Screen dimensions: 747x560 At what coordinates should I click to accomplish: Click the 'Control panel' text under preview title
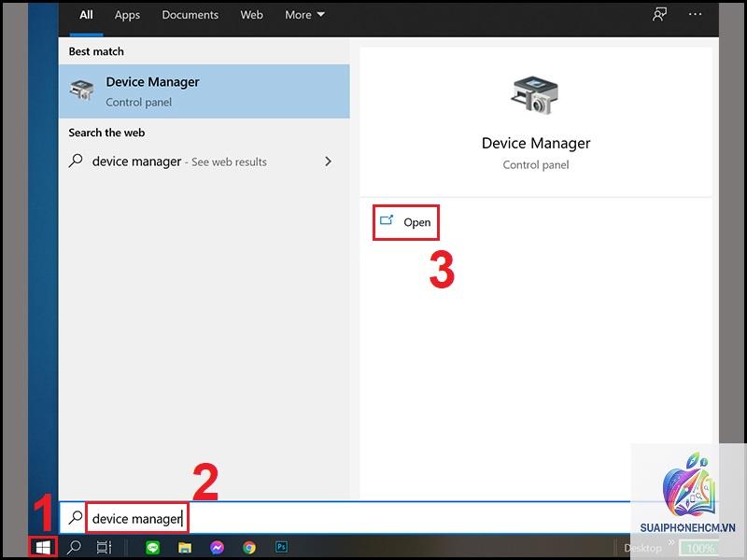(x=536, y=165)
